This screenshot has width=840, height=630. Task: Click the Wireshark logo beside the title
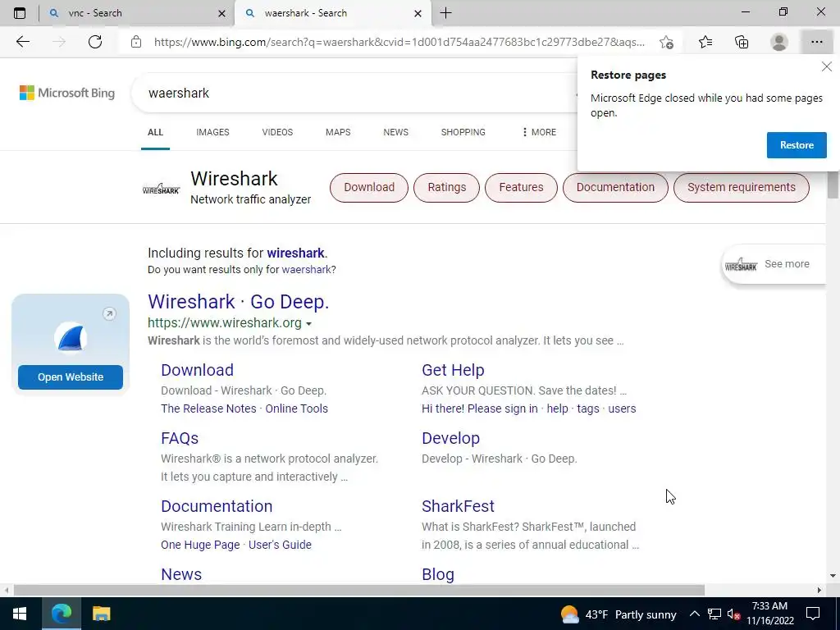click(162, 189)
